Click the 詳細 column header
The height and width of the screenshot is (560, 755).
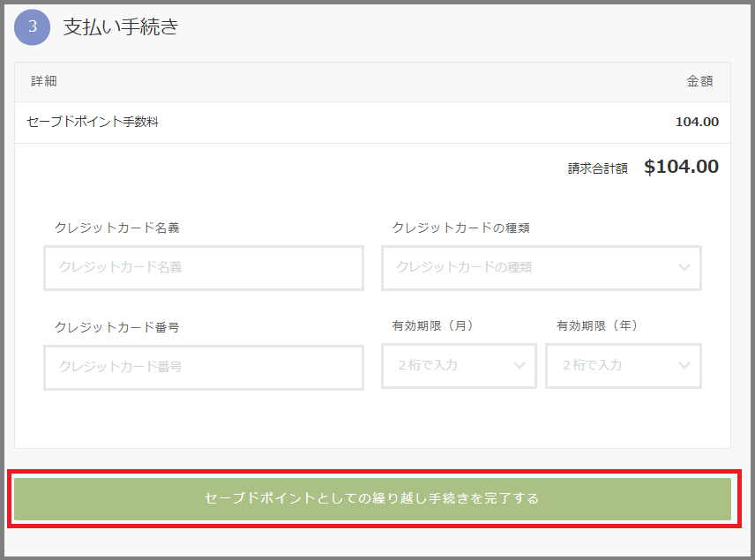tap(44, 81)
